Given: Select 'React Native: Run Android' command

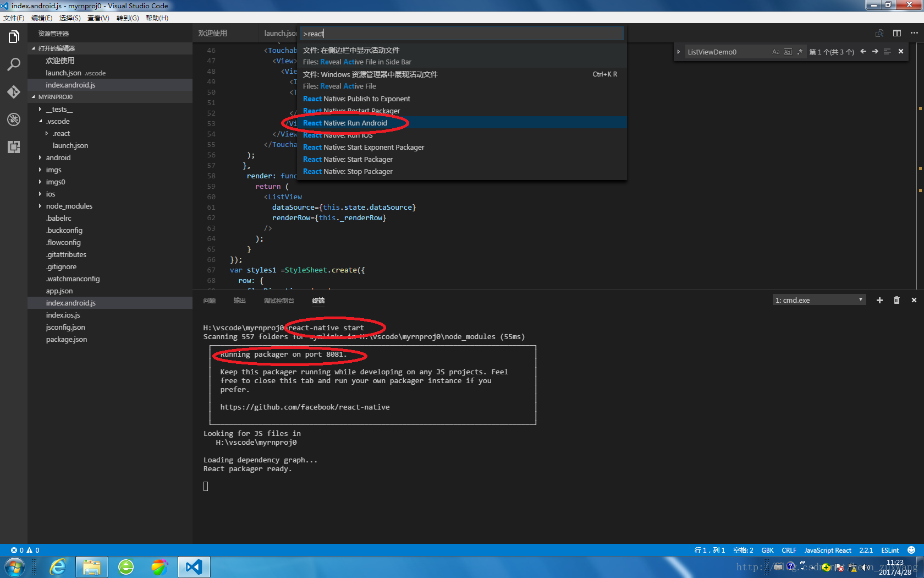Looking at the screenshot, I should (462, 123).
